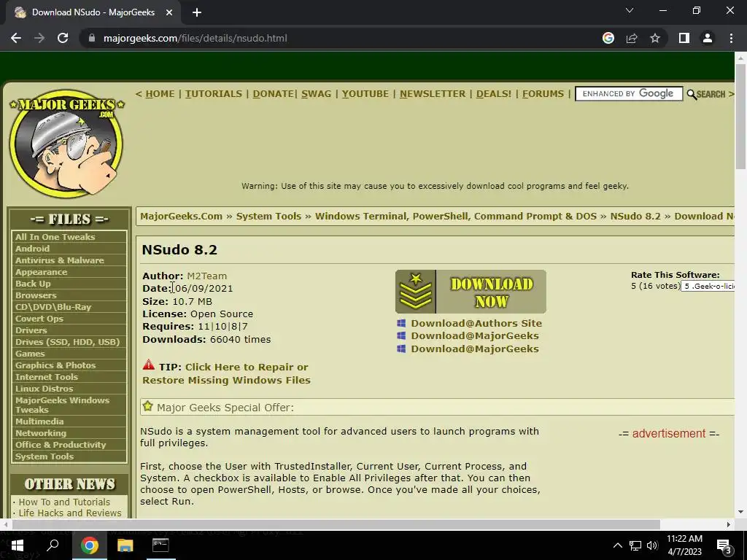Open the Chrome profile icon
Viewport: 747px width, 560px height.
pos(708,38)
